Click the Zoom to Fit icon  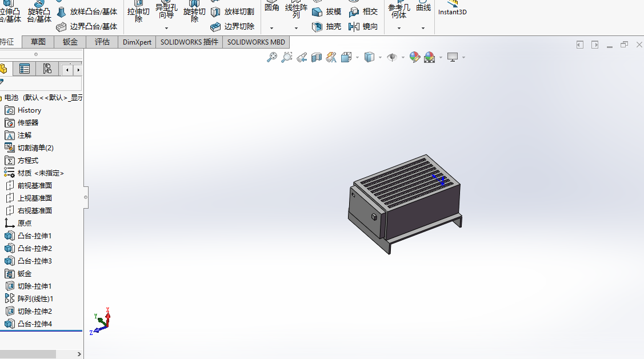click(272, 57)
